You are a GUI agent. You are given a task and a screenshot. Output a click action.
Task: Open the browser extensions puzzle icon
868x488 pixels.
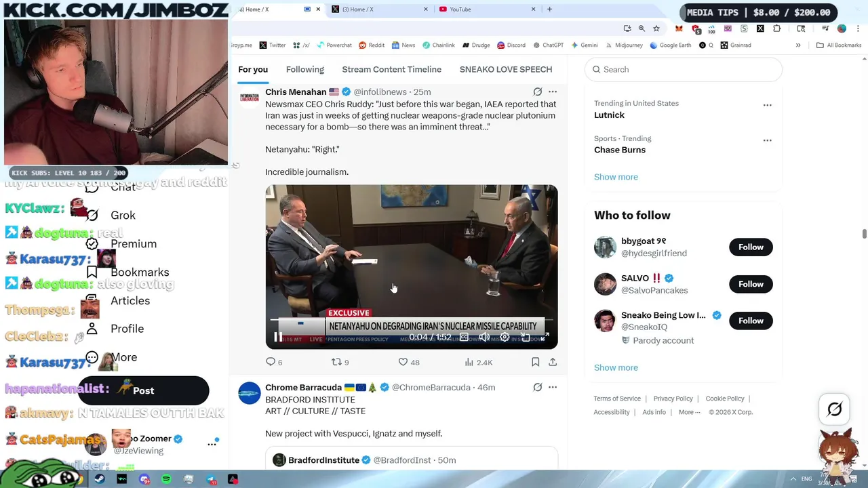pos(776,28)
